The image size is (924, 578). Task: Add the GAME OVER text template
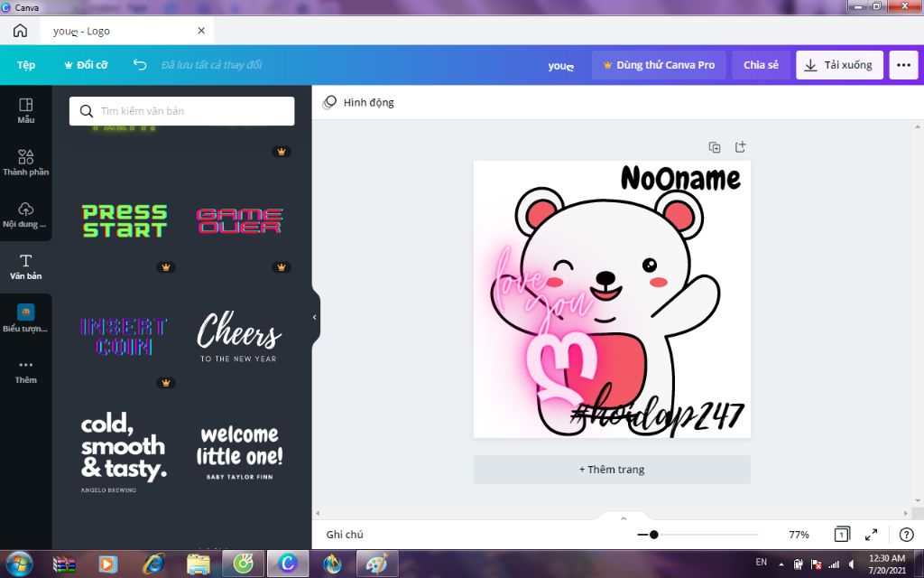239,220
